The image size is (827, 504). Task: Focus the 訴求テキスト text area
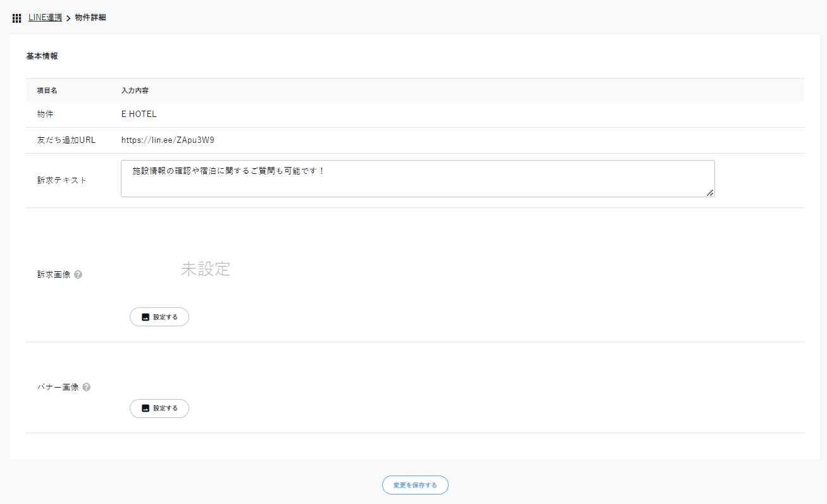(418, 178)
